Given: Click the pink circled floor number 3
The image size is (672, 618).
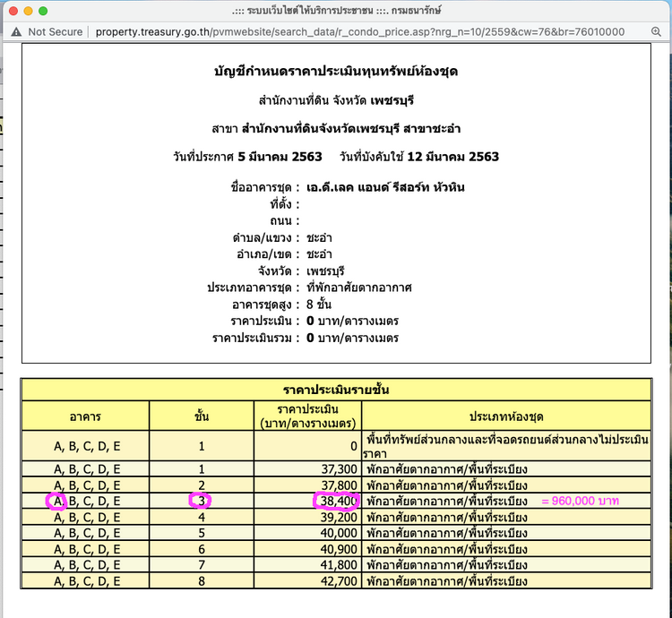Looking at the screenshot, I should 202,501.
